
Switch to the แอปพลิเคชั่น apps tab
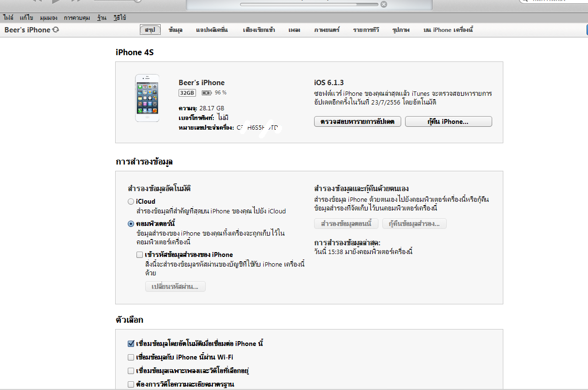212,30
